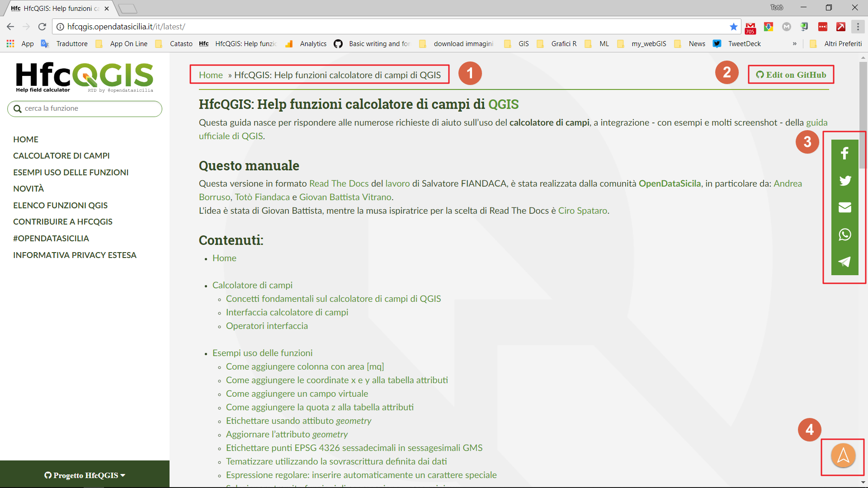Viewport: 868px width, 488px height.
Task: Share page on Facebook icon
Action: 844,154
